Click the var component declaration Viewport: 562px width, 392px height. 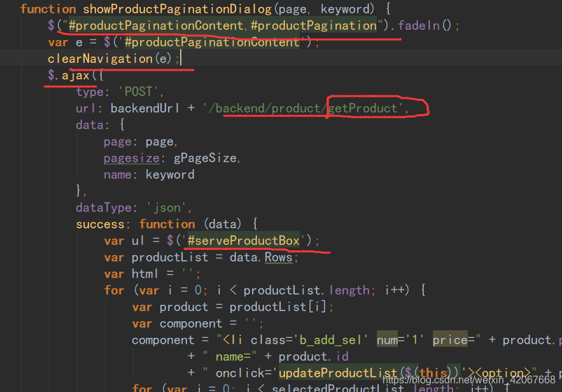point(198,323)
